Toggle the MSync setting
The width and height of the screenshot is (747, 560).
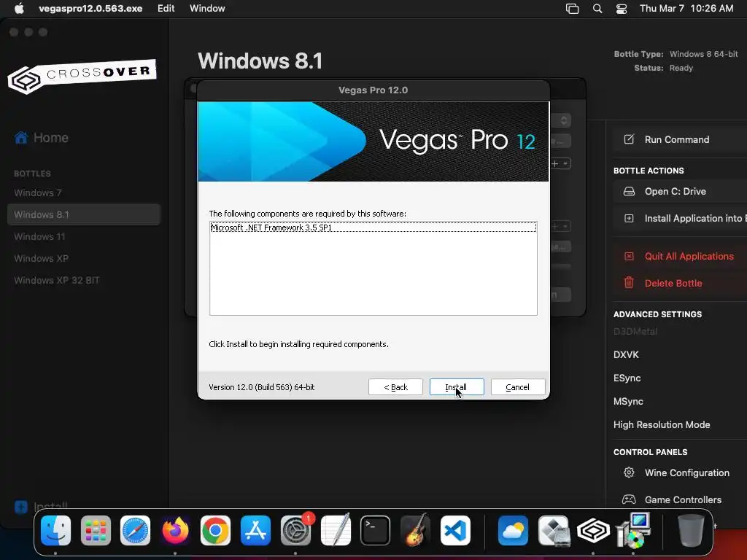[x=628, y=402]
